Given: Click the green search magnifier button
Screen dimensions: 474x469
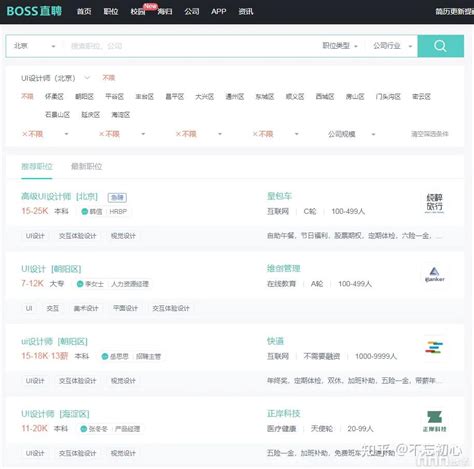Looking at the screenshot, I should pos(440,46).
